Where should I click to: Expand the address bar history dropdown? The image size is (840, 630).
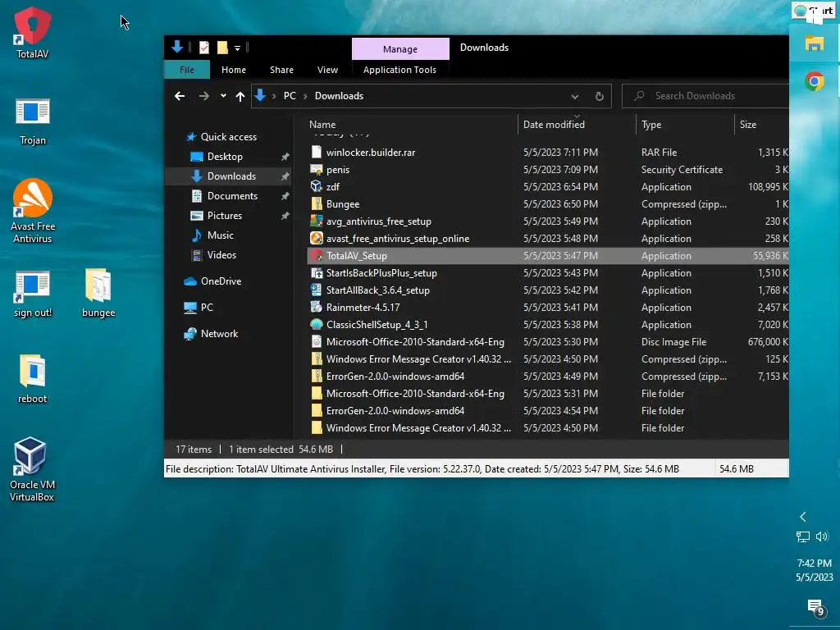(575, 97)
